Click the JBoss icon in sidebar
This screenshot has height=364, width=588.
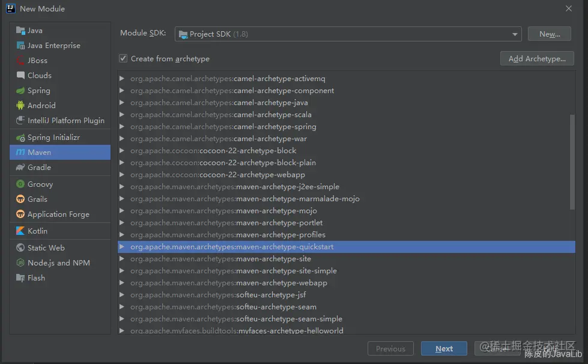click(20, 60)
